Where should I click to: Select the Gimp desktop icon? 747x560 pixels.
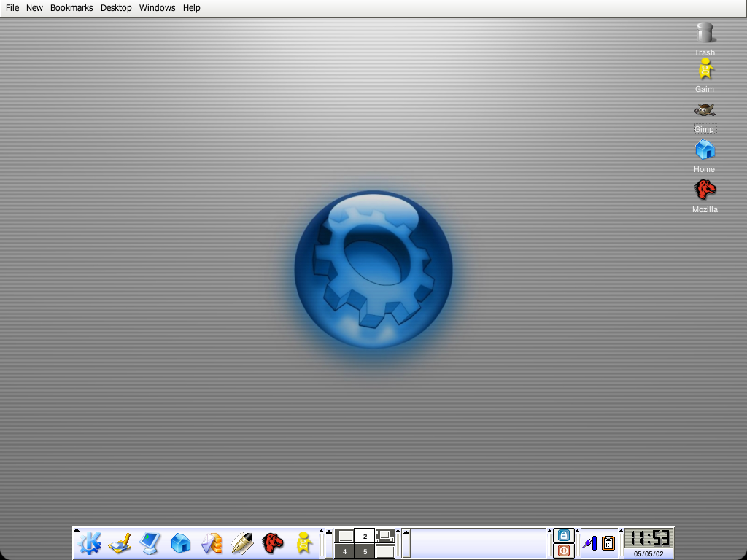(x=705, y=117)
